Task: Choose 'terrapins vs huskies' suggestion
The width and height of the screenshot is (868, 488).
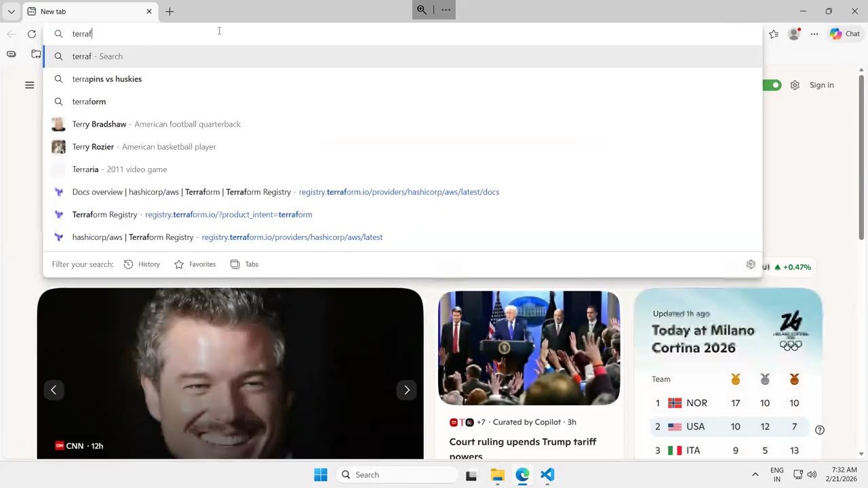Action: pos(403,79)
